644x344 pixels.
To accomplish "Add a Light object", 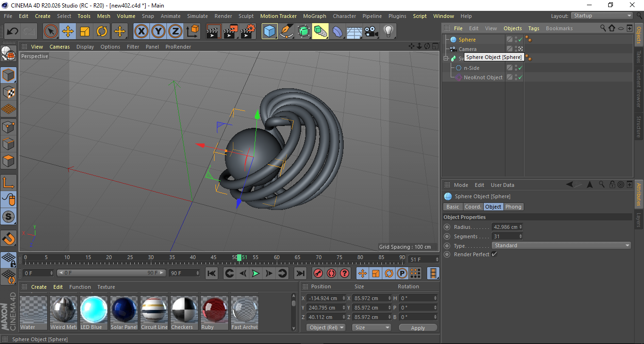I will click(388, 32).
